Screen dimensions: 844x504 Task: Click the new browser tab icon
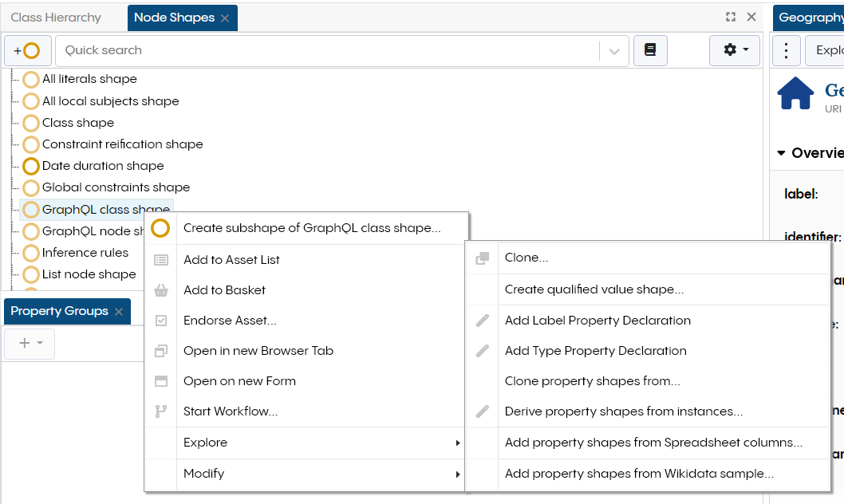[x=161, y=351]
